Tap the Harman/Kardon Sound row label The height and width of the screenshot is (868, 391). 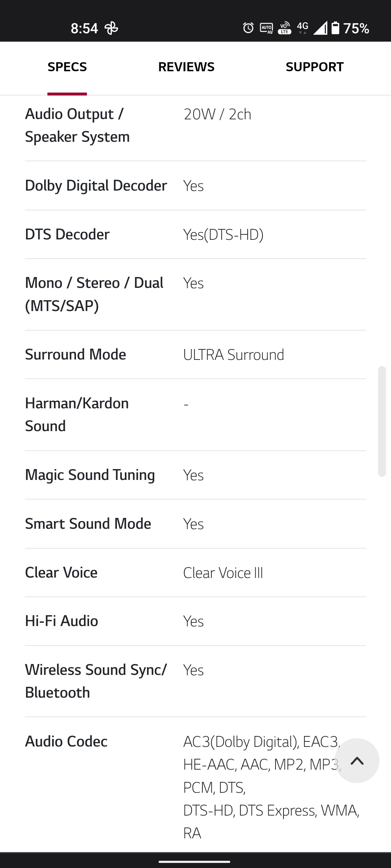point(77,414)
